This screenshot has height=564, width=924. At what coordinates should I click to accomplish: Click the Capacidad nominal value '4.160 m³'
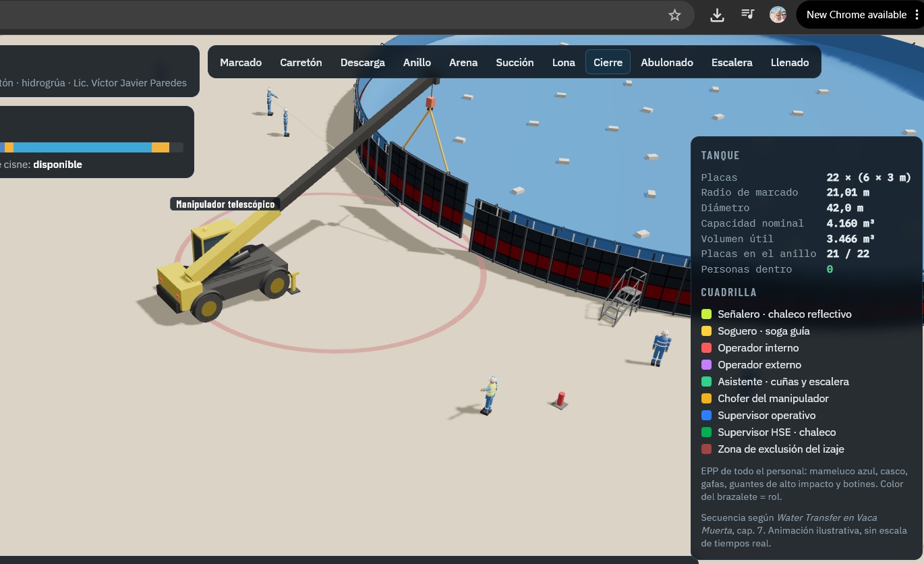pyautogui.click(x=850, y=223)
